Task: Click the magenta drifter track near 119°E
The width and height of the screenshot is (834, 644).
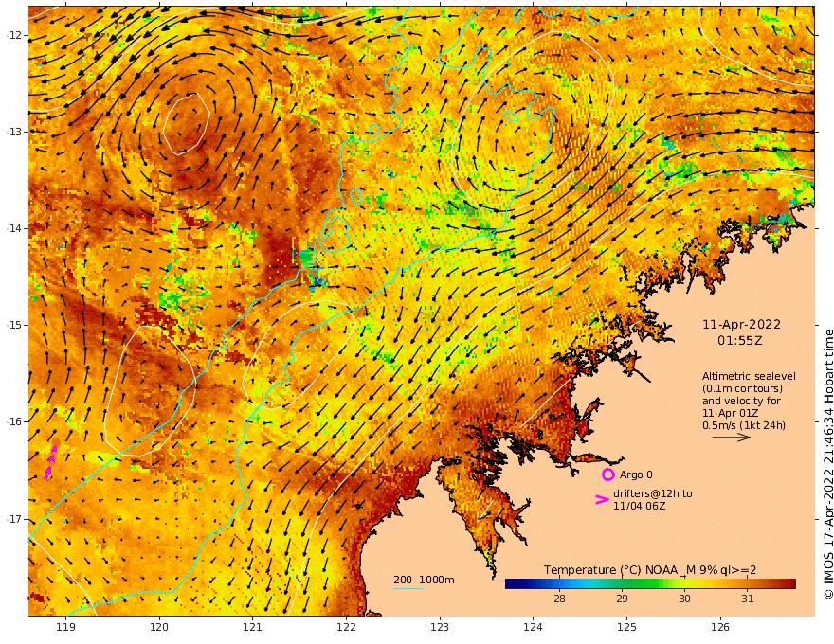Action: pyautogui.click(x=50, y=462)
